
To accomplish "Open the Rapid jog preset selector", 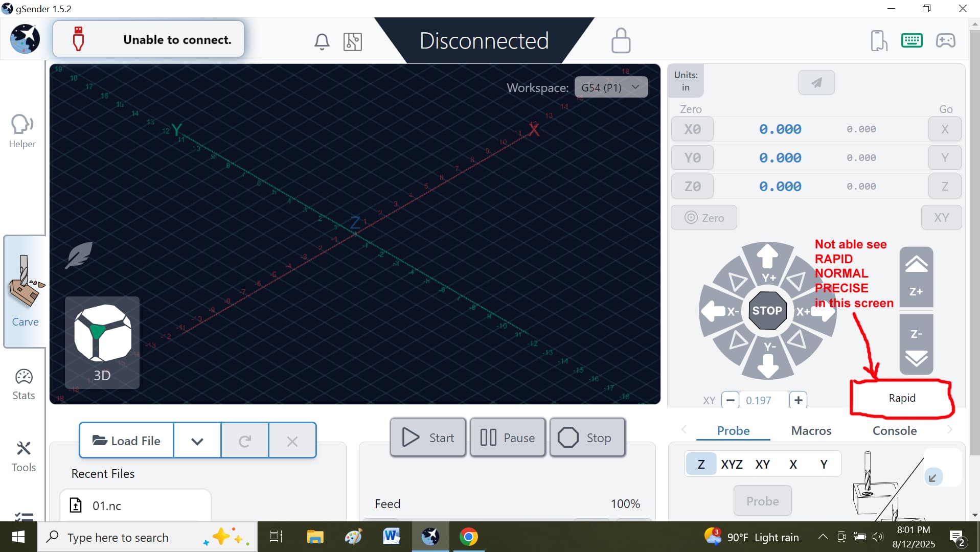I will point(902,398).
